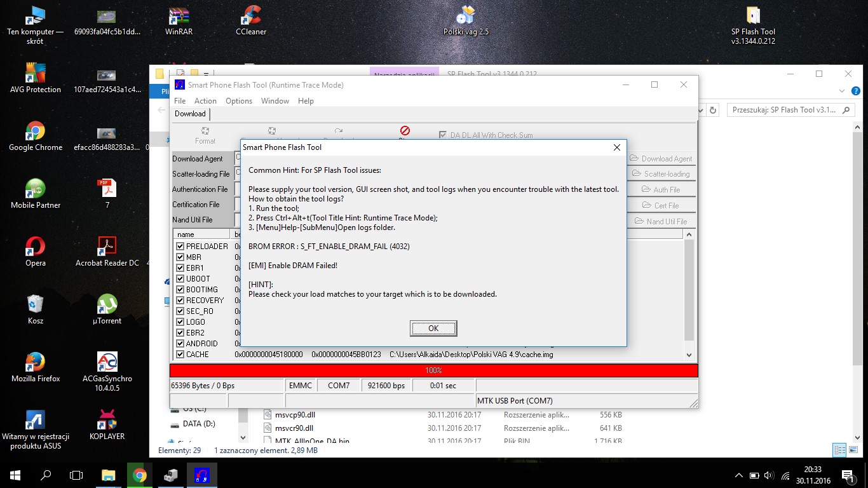Screen dimensions: 868x488
Task: Click the Nand Util File browse button
Action: pos(661,221)
